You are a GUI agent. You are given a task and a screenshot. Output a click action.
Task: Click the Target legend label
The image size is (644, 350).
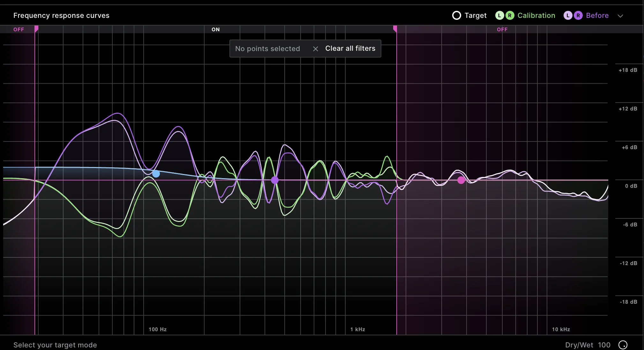pyautogui.click(x=476, y=15)
